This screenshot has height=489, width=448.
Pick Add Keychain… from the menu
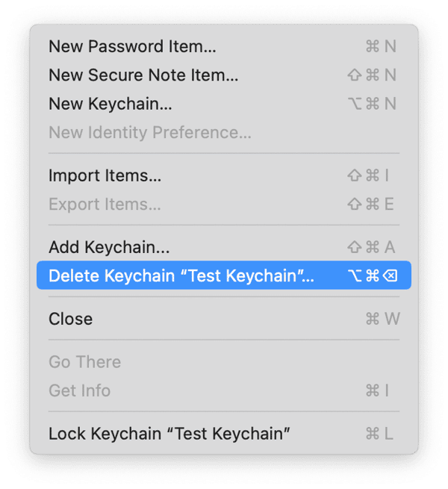(109, 247)
